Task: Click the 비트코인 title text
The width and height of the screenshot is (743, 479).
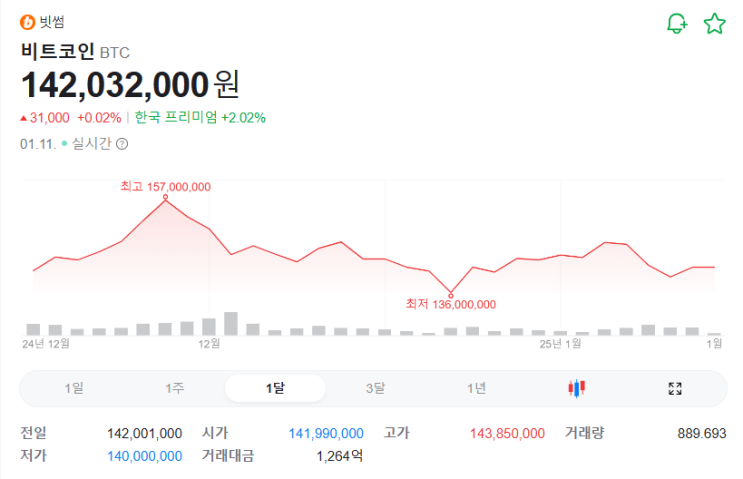Action: (x=57, y=52)
